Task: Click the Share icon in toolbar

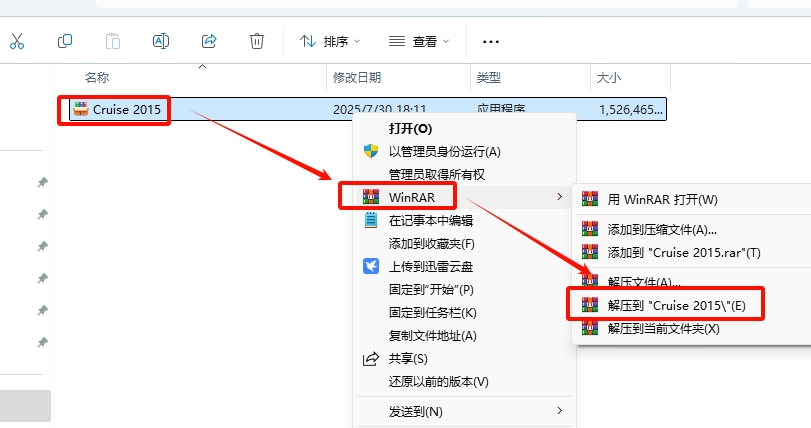Action: coord(209,41)
